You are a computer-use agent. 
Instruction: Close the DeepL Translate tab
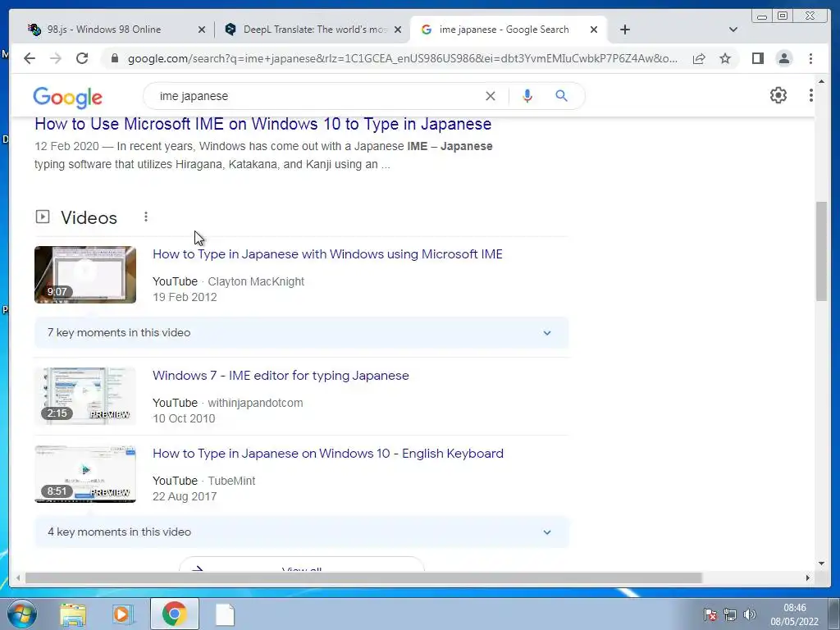tap(398, 30)
